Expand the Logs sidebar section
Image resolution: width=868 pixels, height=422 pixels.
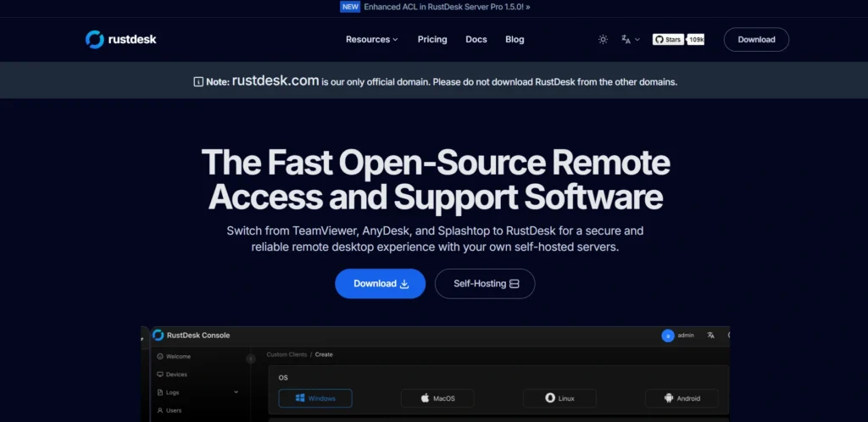coord(198,392)
